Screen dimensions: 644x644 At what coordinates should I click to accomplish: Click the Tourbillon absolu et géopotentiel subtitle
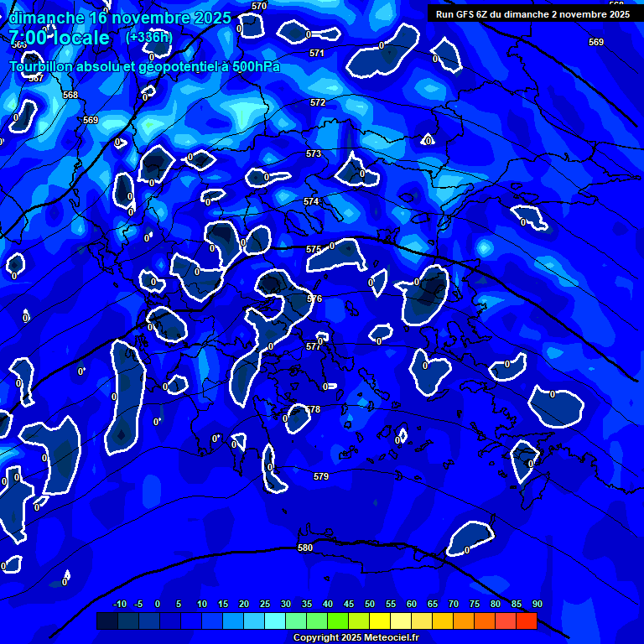pos(144,67)
